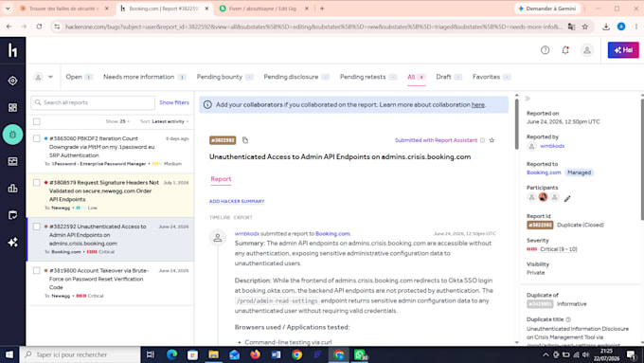This screenshot has width=644, height=363.
Task: Click ADD HACKER SUMMARY link
Action: click(x=237, y=201)
